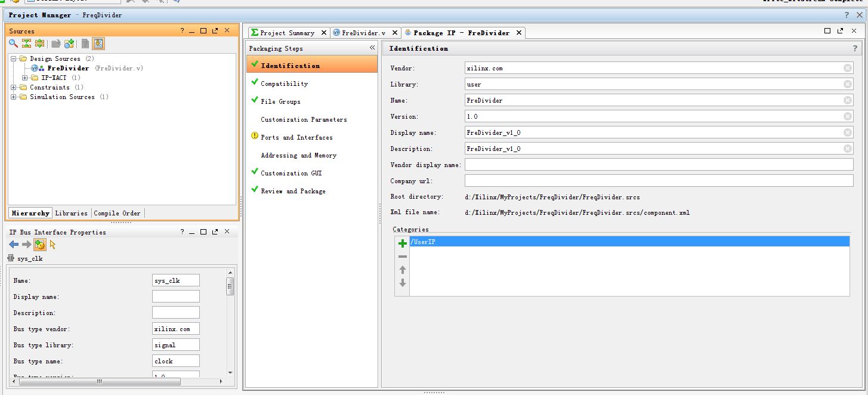Click Expand All icon in Sources toolbar
This screenshot has width=868, height=395.
coord(39,44)
